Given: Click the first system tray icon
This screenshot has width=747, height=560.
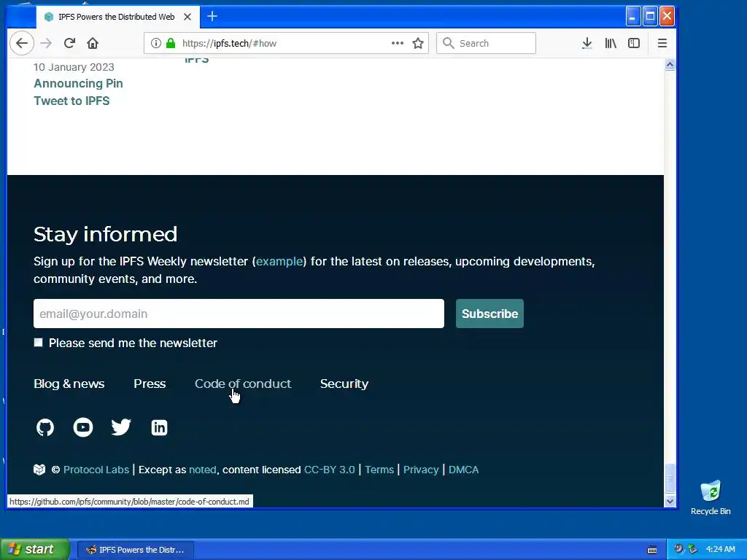Looking at the screenshot, I should 678,549.
